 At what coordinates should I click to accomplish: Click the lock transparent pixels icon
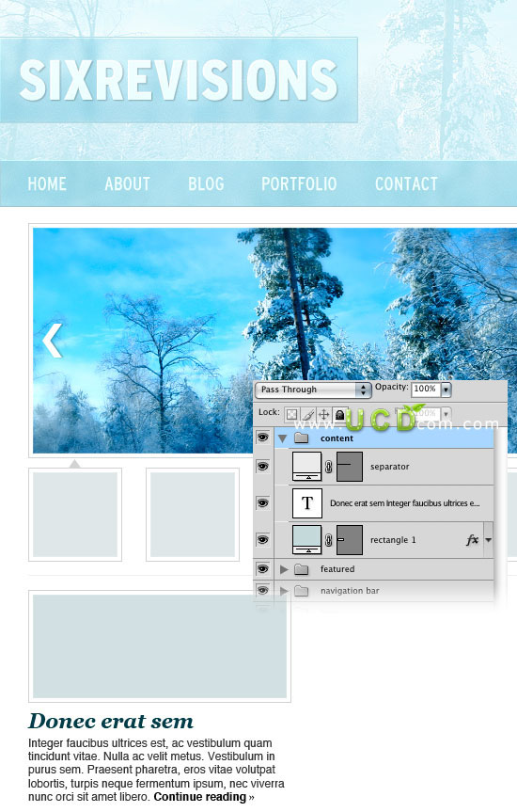coord(292,414)
